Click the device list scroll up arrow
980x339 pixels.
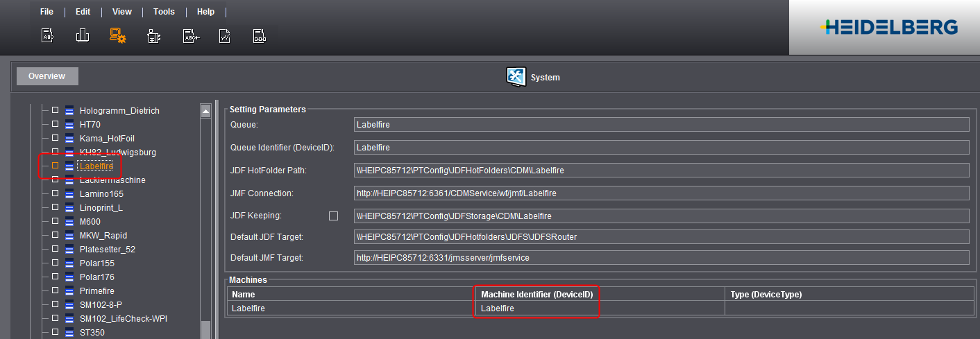tap(205, 111)
